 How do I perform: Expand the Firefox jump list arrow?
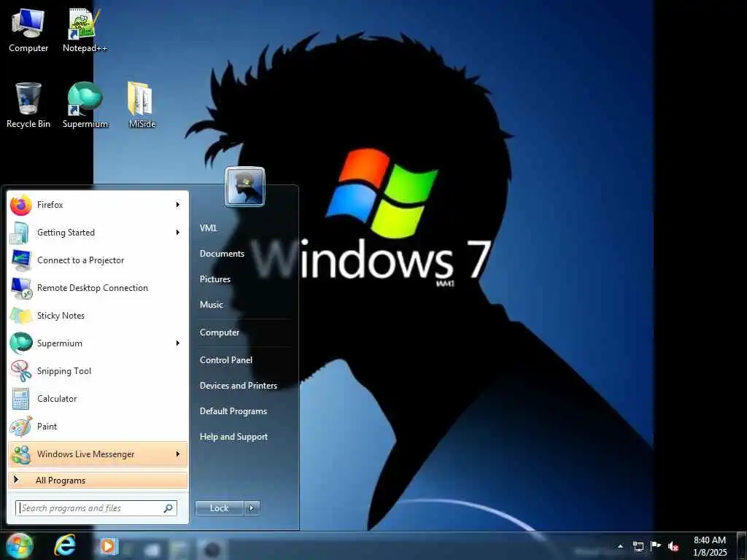178,205
